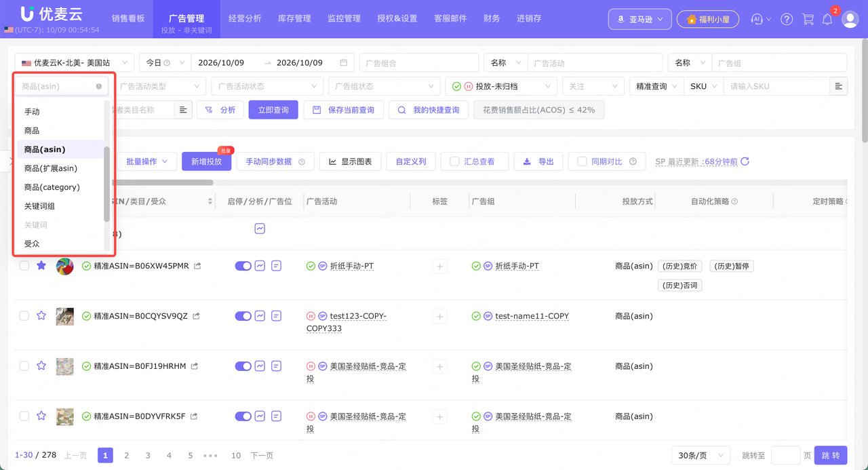Select 商品(扩展asin) in the dropdown list
868x470 pixels.
[60, 168]
